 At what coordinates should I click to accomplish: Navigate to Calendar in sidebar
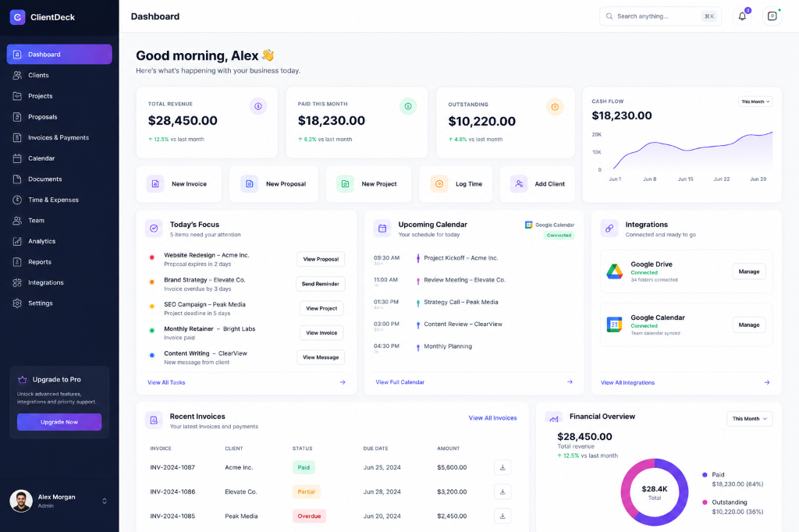pyautogui.click(x=59, y=158)
